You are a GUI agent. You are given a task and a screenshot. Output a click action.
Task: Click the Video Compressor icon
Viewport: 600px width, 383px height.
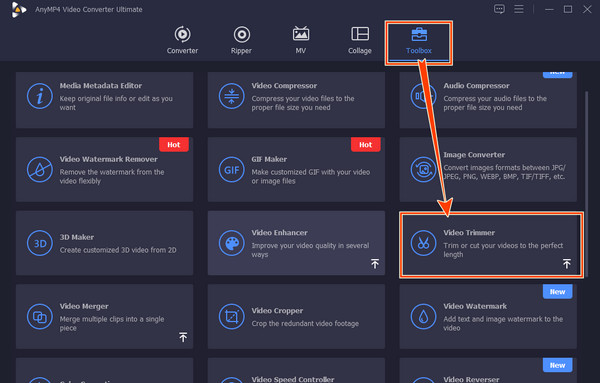pos(232,96)
